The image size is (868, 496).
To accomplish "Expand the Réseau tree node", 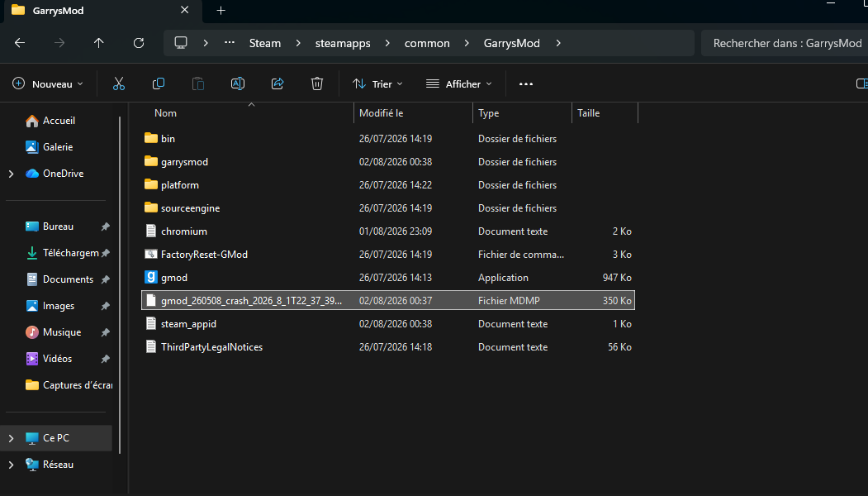I will (11, 465).
